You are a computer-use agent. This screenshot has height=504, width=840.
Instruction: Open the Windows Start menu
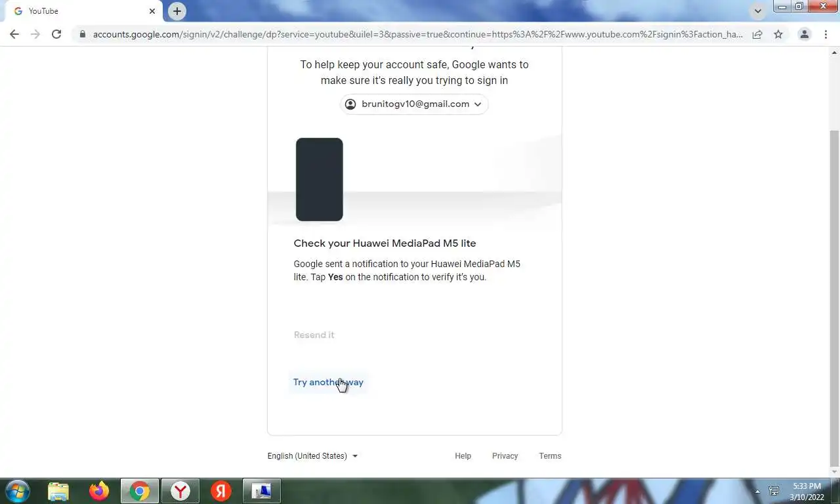(17, 491)
